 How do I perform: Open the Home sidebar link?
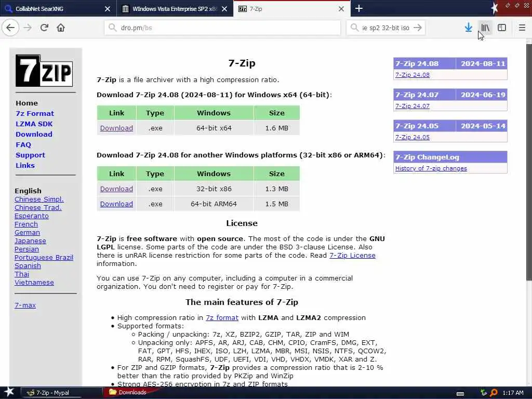(26, 103)
